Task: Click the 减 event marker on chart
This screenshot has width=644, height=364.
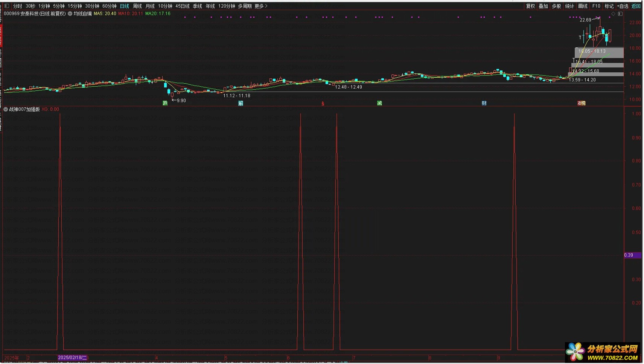Action: [379, 103]
